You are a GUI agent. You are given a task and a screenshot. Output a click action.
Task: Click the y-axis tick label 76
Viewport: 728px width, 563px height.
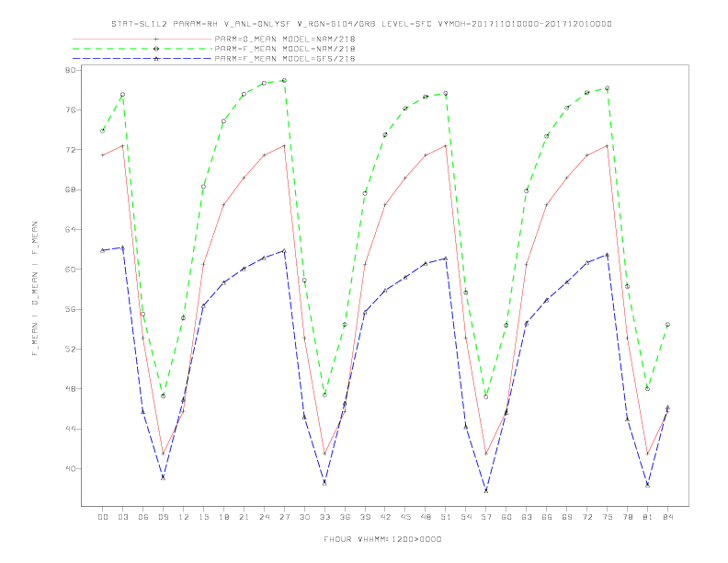click(x=71, y=110)
